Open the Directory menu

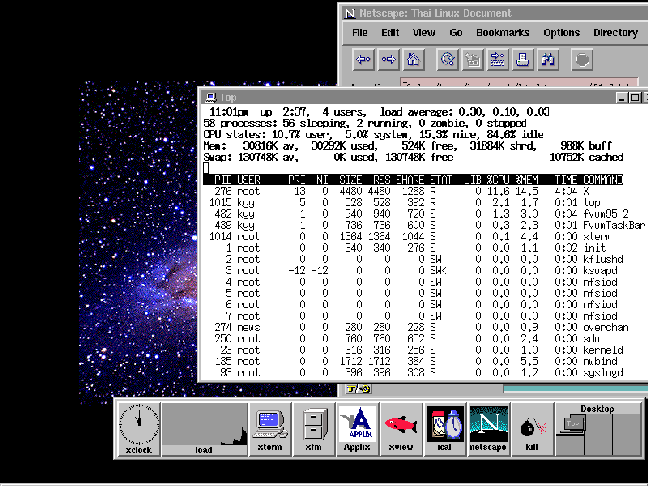pyautogui.click(x=615, y=33)
